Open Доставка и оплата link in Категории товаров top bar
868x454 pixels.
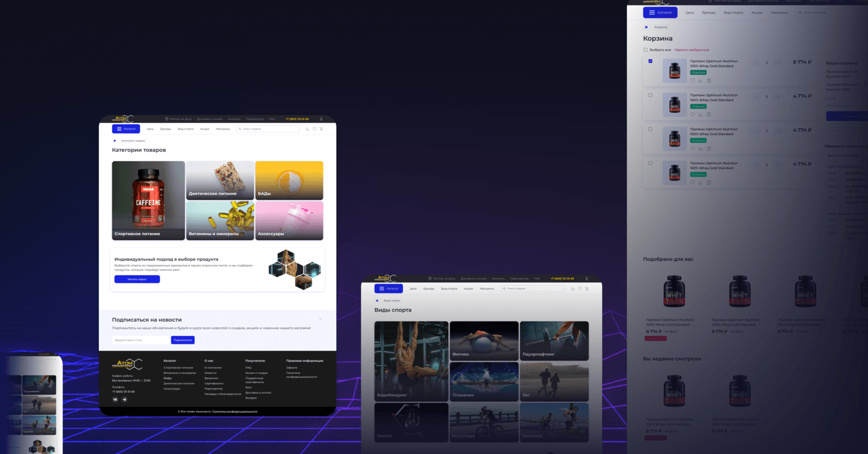pyautogui.click(x=210, y=119)
